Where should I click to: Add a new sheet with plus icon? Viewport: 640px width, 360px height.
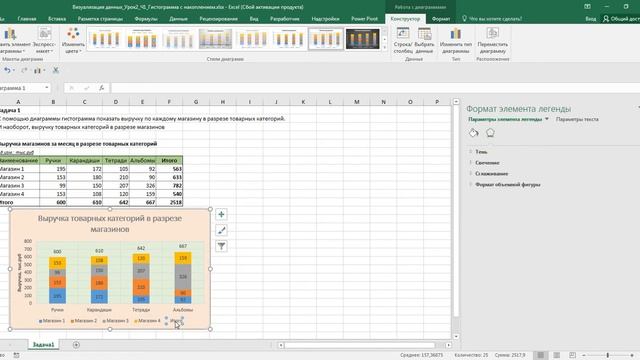coord(76,345)
